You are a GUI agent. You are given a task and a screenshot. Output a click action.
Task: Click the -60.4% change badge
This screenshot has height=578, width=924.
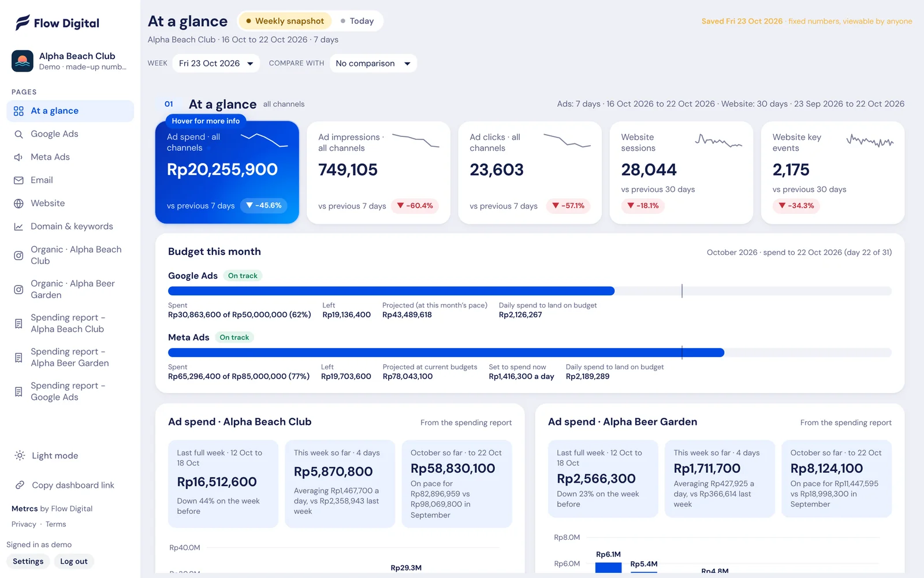(415, 206)
